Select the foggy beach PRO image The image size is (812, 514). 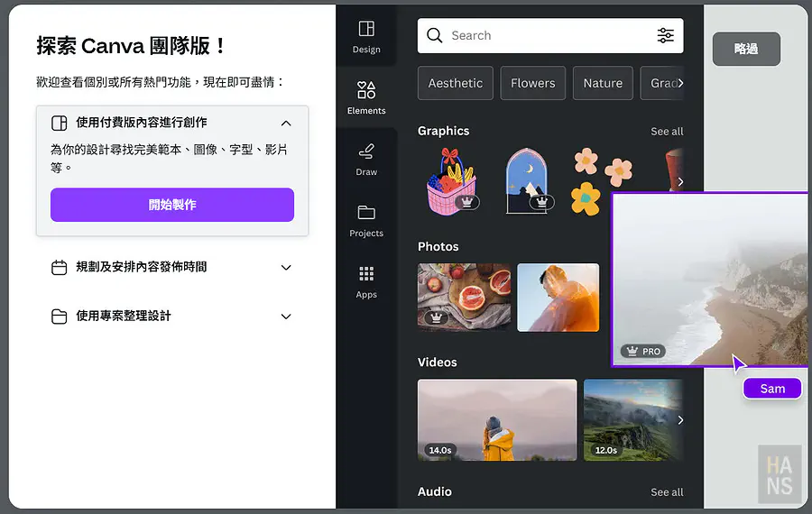[710, 280]
